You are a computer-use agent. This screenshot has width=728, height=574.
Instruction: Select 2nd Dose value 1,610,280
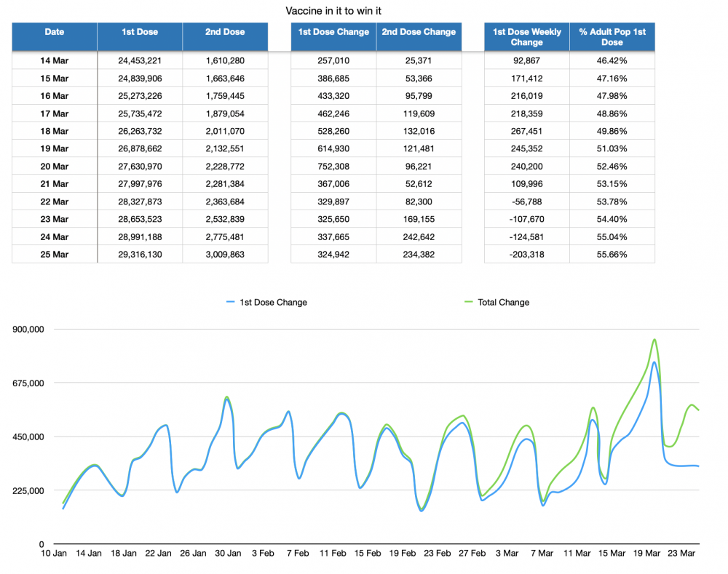coord(225,60)
